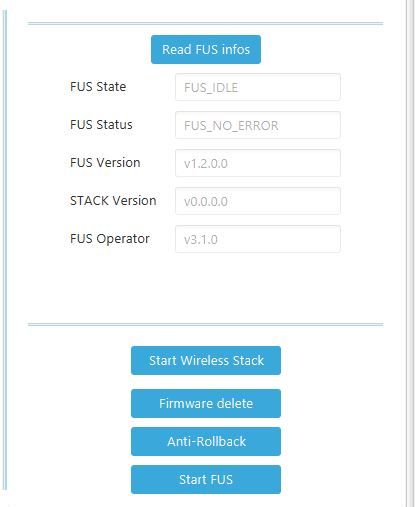Start the Wireless Stack
Image resolution: width=415 pixels, height=507 pixels.
tap(206, 360)
